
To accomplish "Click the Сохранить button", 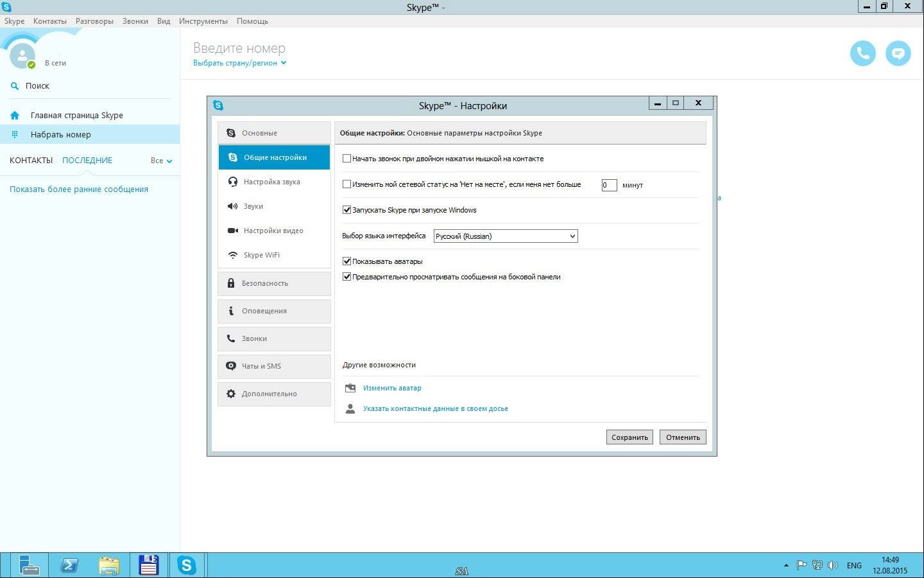I will click(629, 437).
